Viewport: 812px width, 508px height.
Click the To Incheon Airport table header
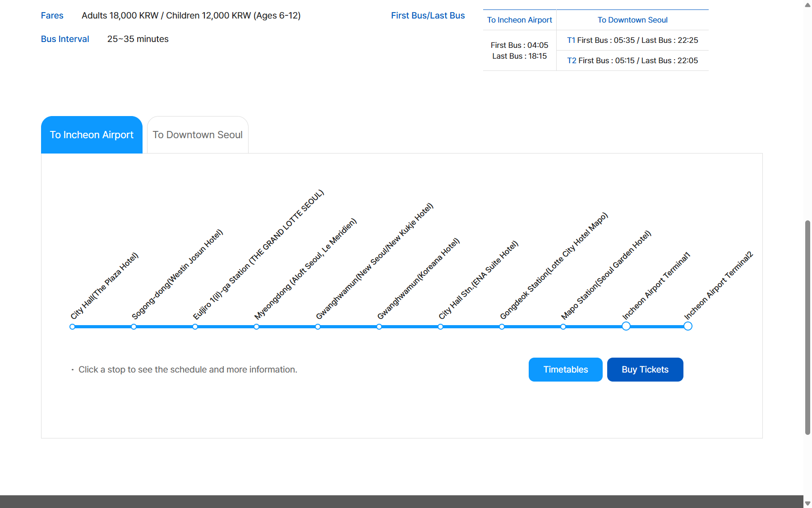click(x=520, y=20)
